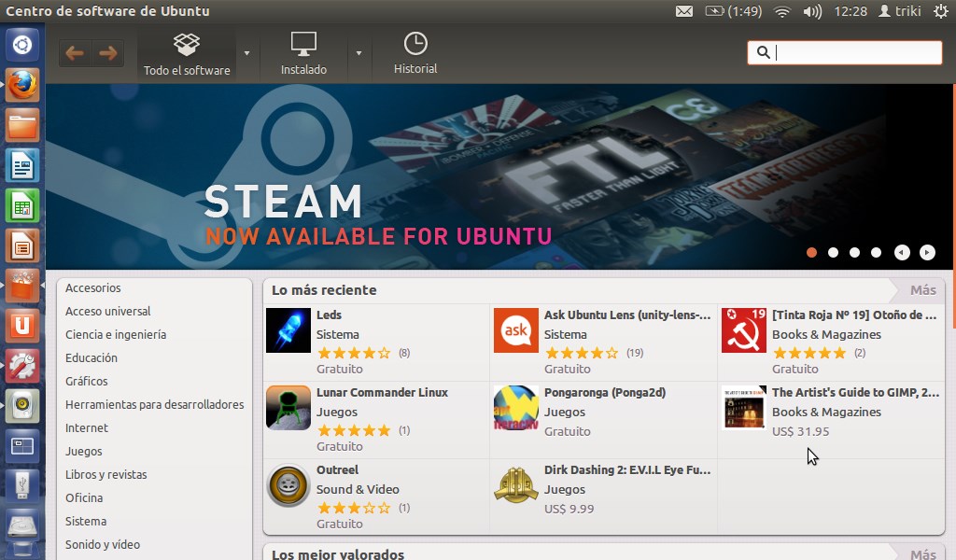The height and width of the screenshot is (560, 956).
Task: Focus the software search field
Action: point(844,52)
